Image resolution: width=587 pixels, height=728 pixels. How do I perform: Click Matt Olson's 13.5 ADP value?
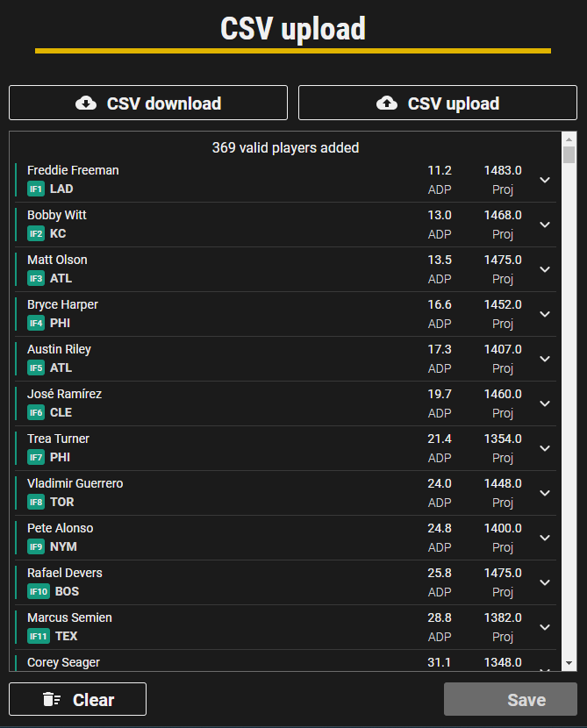(440, 260)
